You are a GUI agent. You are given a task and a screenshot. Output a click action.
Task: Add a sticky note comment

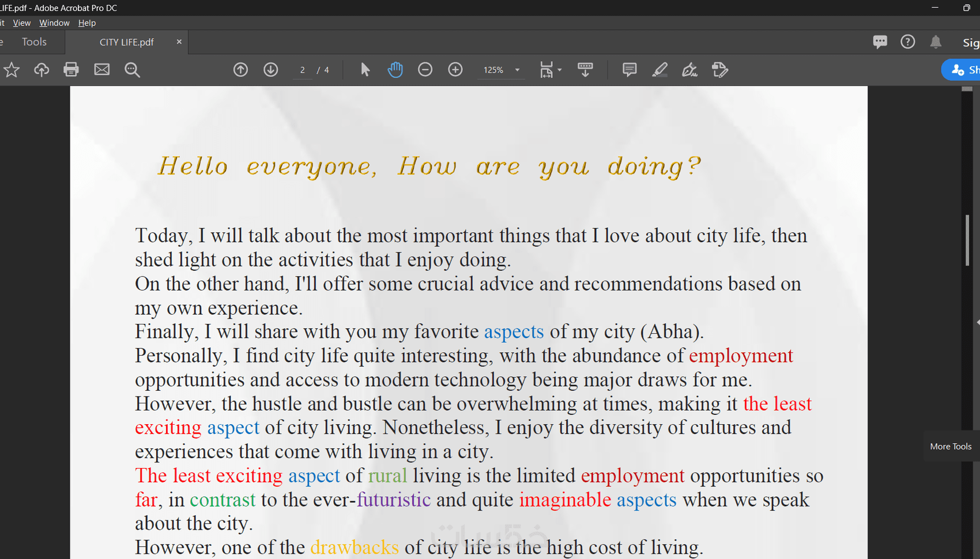(x=630, y=70)
